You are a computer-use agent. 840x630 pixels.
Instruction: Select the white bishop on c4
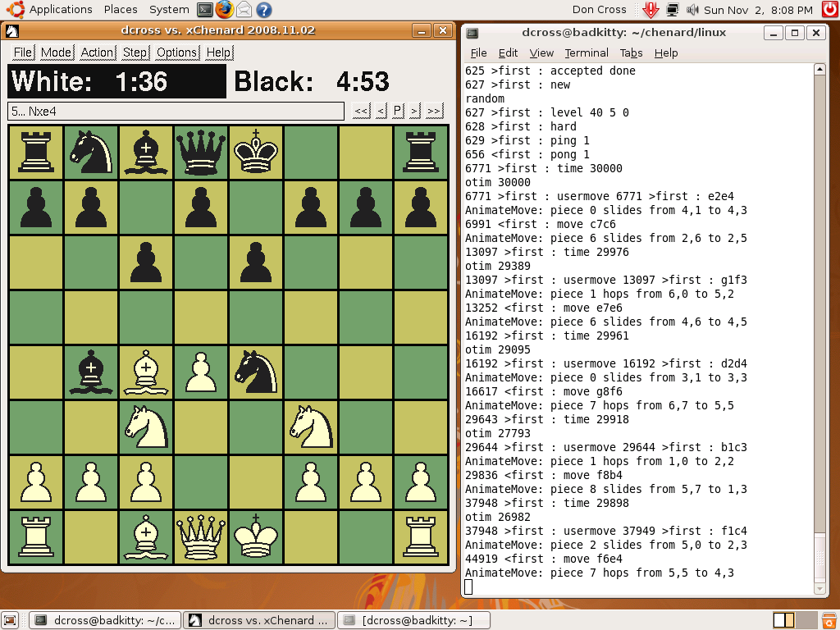pyautogui.click(x=146, y=372)
